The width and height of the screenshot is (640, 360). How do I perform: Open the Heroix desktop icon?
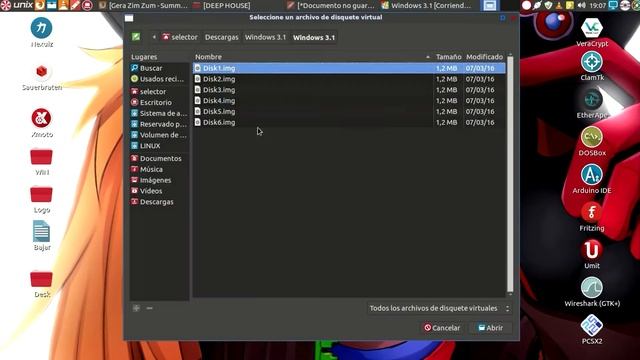point(42,32)
